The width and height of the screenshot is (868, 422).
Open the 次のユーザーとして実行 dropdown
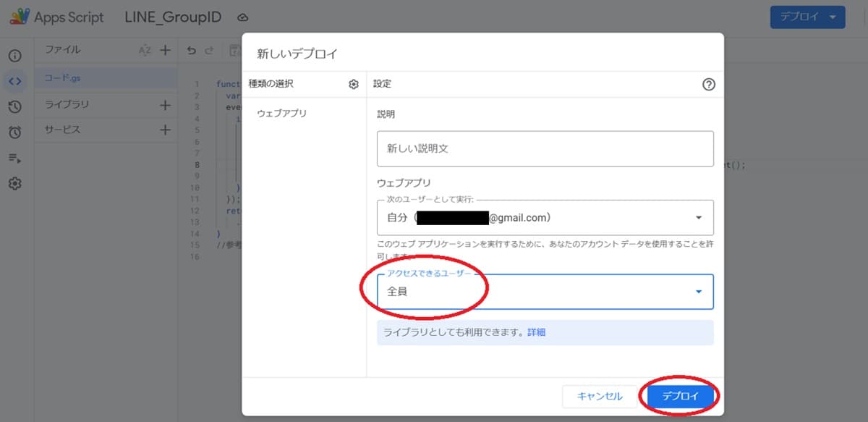545,217
